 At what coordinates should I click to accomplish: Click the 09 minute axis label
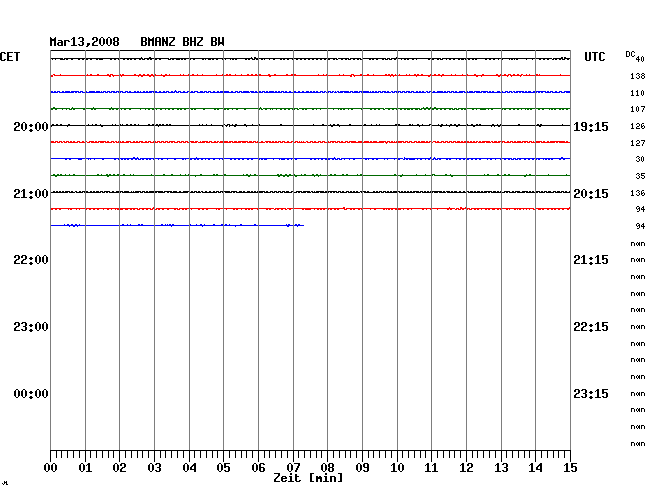(x=362, y=468)
